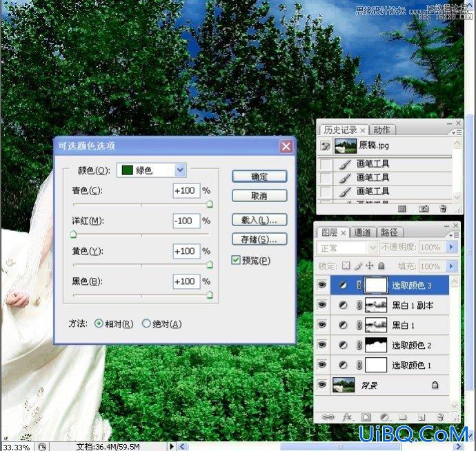This screenshot has height=451, width=476.
Task: Click the status bar info icon beside zoom
Action: (42, 447)
